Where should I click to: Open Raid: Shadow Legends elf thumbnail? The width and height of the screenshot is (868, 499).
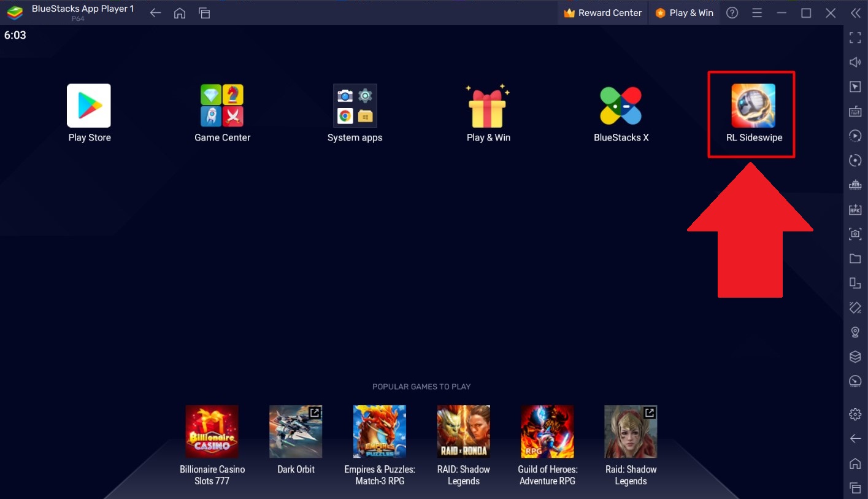(x=631, y=431)
